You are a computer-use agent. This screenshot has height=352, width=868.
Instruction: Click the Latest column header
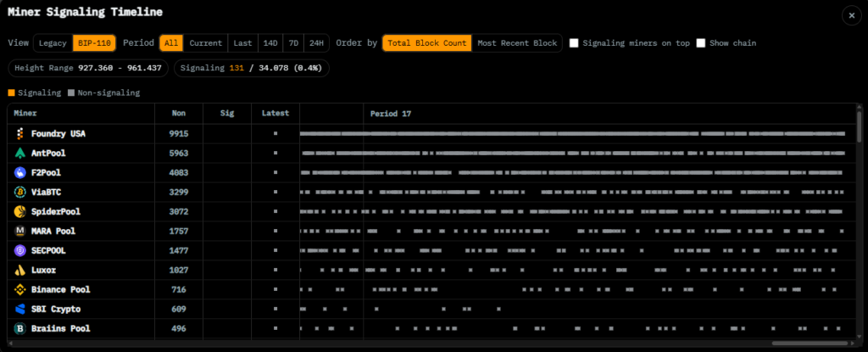[275, 113]
